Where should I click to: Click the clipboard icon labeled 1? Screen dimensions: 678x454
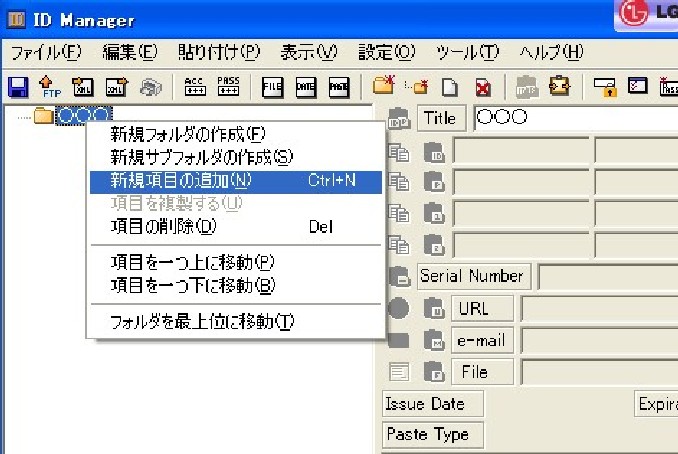coord(434,213)
